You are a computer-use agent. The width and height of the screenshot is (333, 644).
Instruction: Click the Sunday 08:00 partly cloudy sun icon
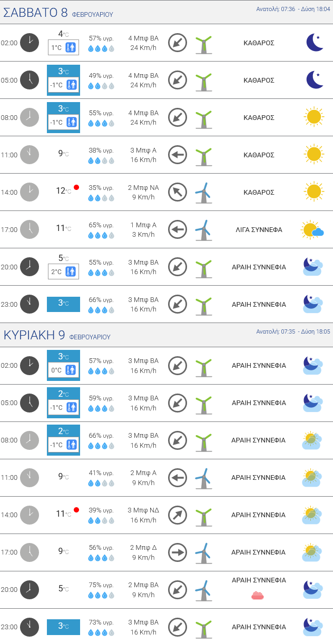coord(312,440)
